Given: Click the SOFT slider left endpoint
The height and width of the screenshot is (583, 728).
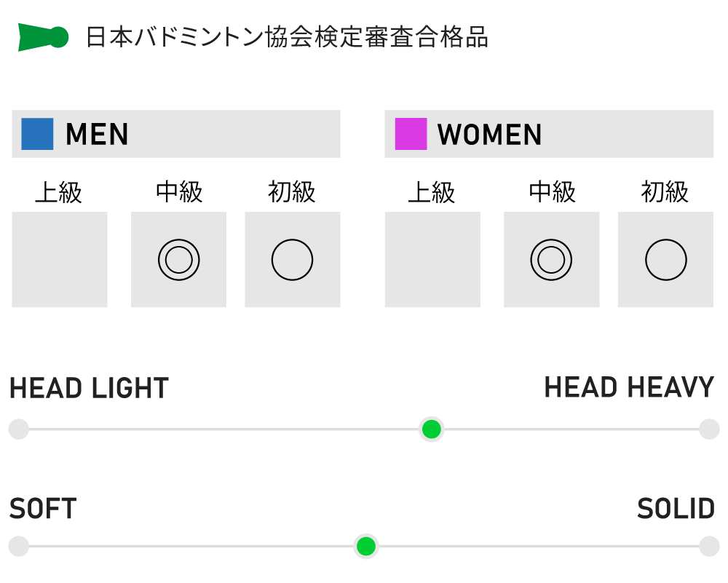Looking at the screenshot, I should pyautogui.click(x=18, y=546).
